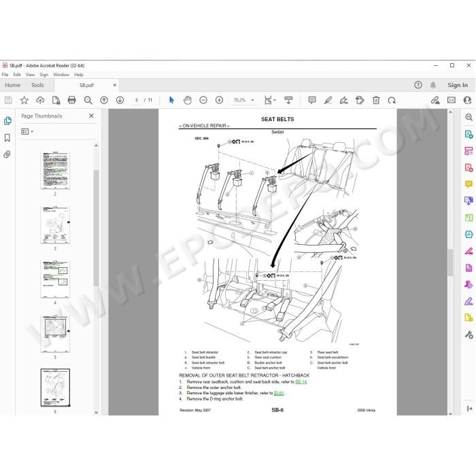Close the SB.pdf tab
The image size is (476, 476).
(114, 85)
